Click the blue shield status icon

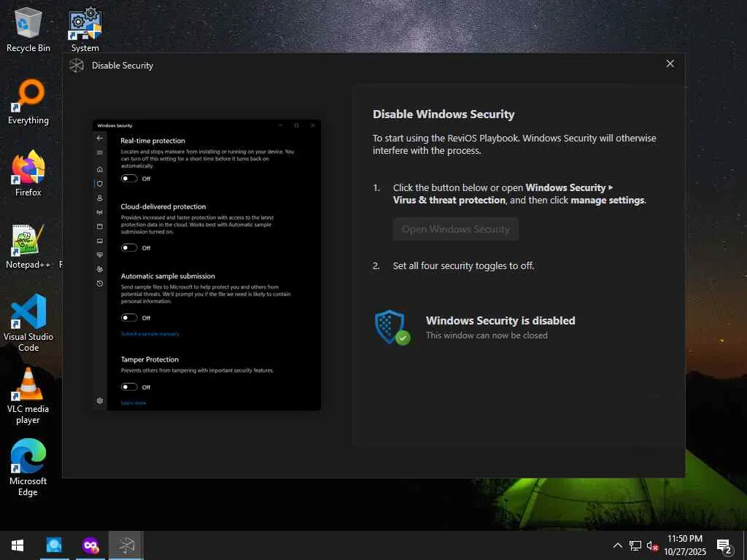[x=392, y=327]
